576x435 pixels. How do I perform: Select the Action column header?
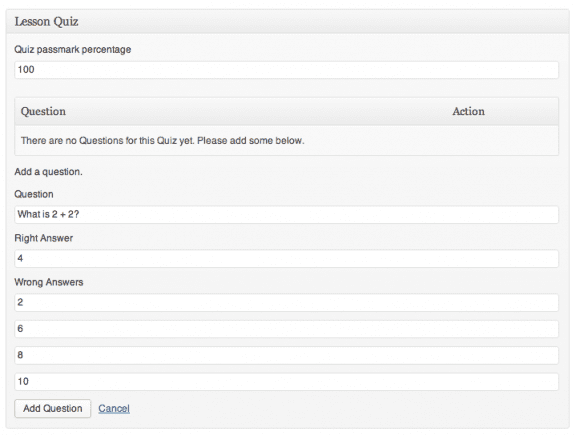coord(468,111)
